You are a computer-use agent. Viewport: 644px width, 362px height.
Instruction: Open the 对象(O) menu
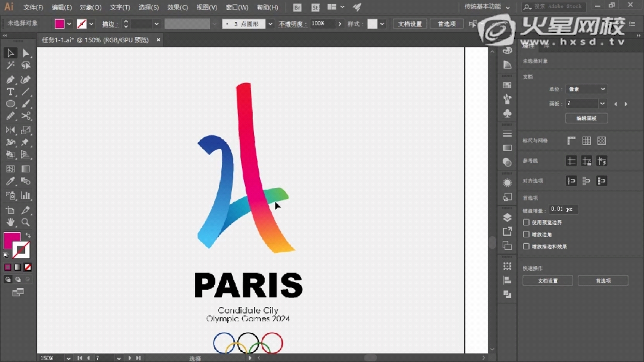pos(91,7)
